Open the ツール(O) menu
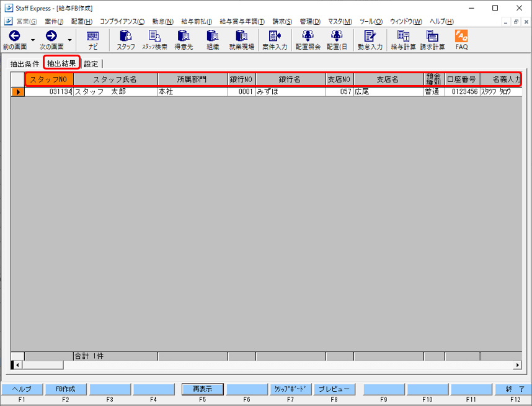Screen dimensions: 532x406 pos(371,22)
